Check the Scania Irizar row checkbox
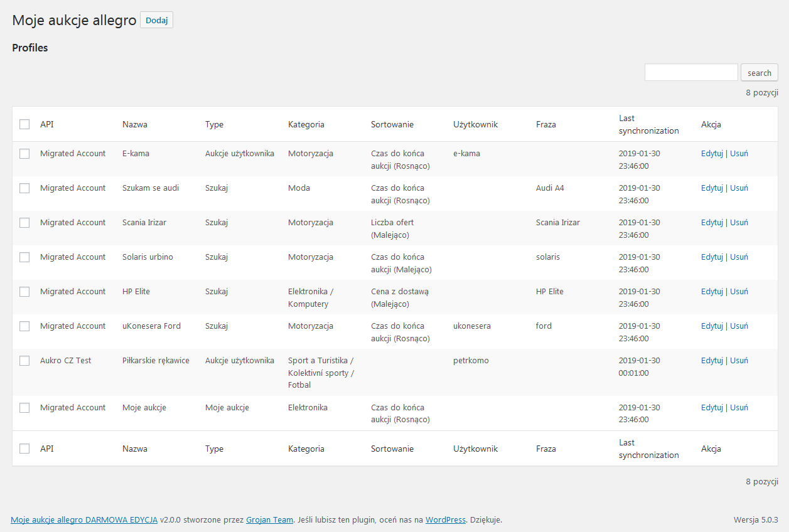 tap(24, 223)
